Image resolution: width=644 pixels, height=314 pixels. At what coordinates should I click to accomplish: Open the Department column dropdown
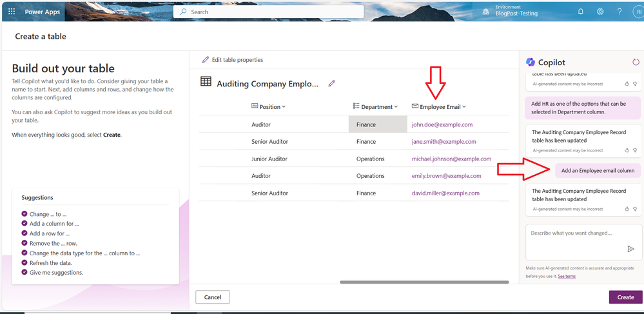point(396,107)
